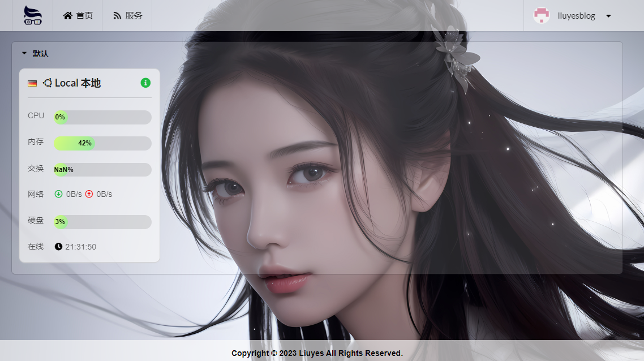Click the liuyesblog user avatar
644x361 pixels.
542,16
